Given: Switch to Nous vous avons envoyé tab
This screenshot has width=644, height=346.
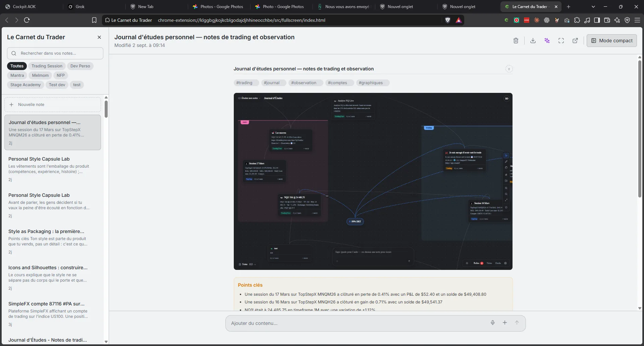Looking at the screenshot, I should pos(343,7).
